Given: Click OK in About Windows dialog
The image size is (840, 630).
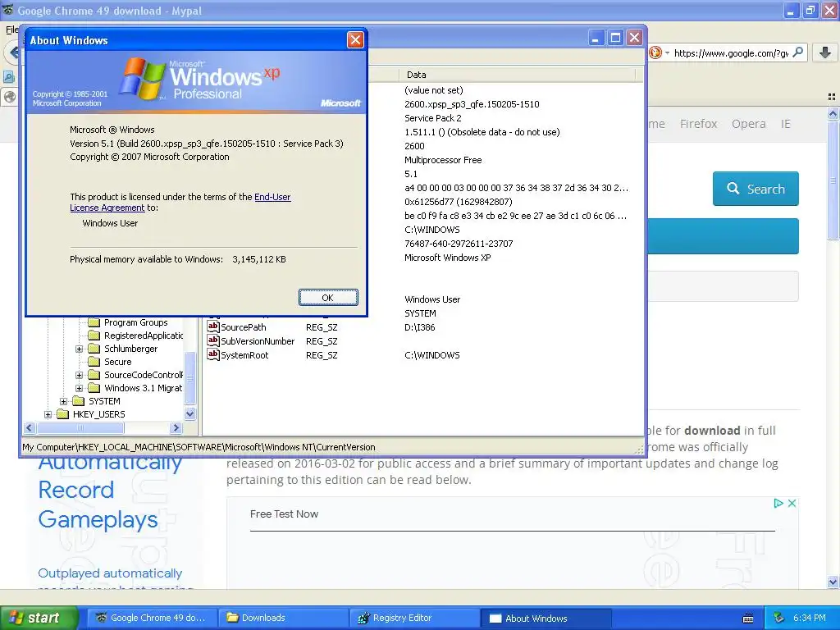Looking at the screenshot, I should [x=328, y=297].
